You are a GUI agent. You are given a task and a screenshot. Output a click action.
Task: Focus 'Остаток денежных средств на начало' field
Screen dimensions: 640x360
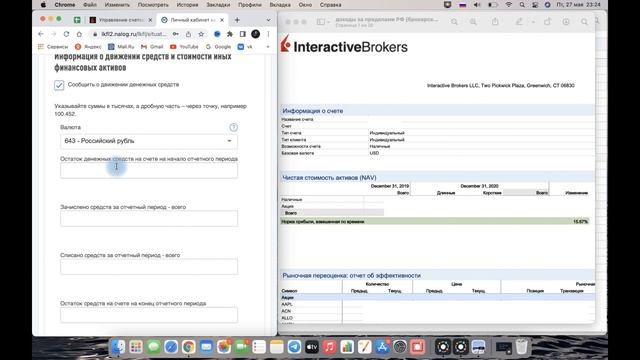tap(149, 171)
